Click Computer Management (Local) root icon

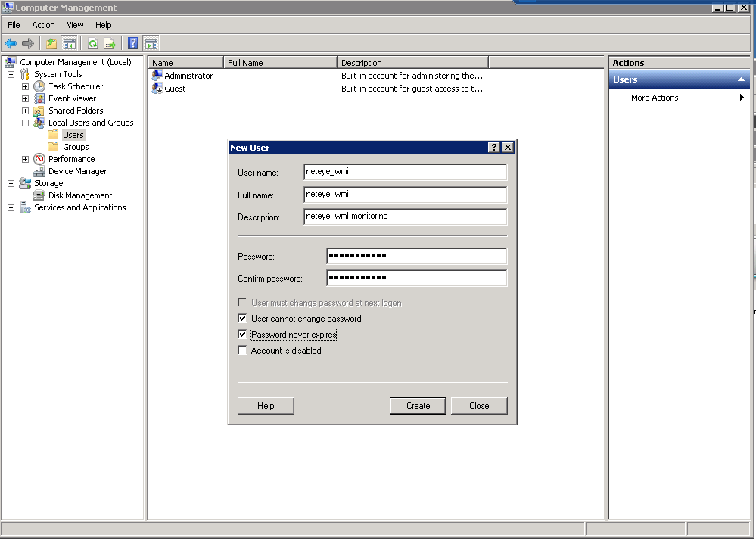10,62
